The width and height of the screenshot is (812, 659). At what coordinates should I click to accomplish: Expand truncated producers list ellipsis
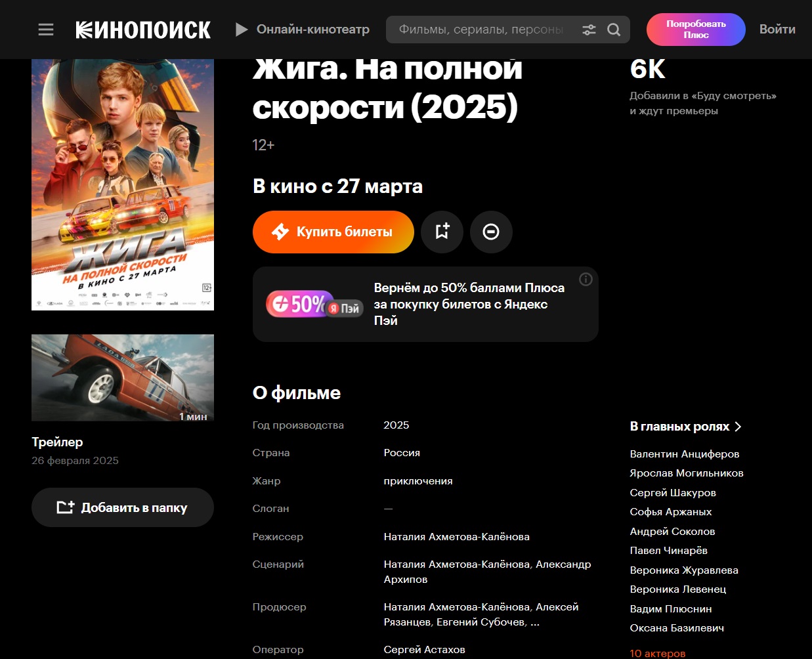(x=535, y=622)
